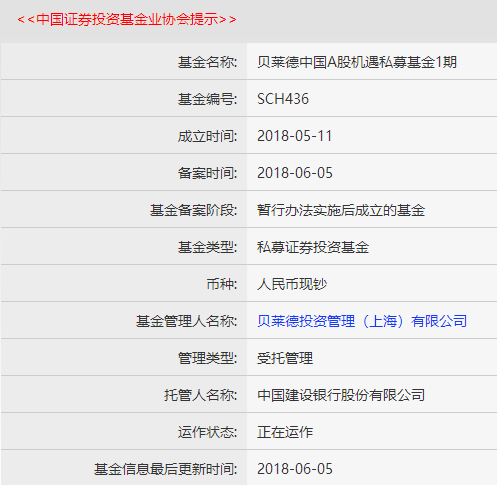This screenshot has height=485, width=497.
Task: Open the 贝莱德投资管理（上海）有限公司 manager link
Action: [x=362, y=321]
